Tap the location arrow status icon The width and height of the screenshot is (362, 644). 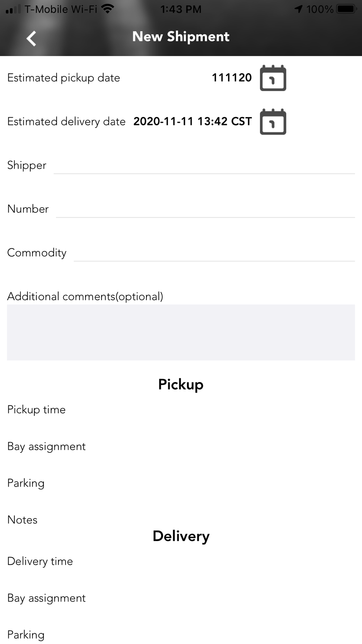[x=298, y=9]
